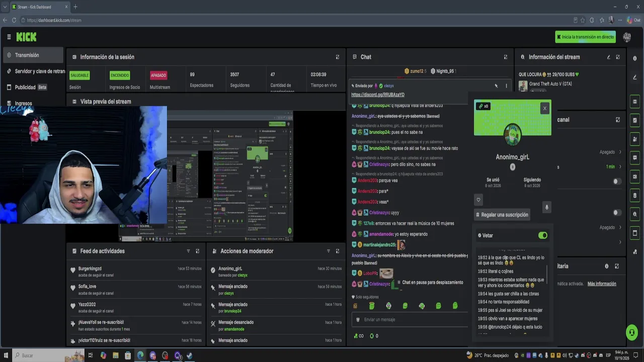Open Servidor y clave de retransmisión

[x=35, y=71]
